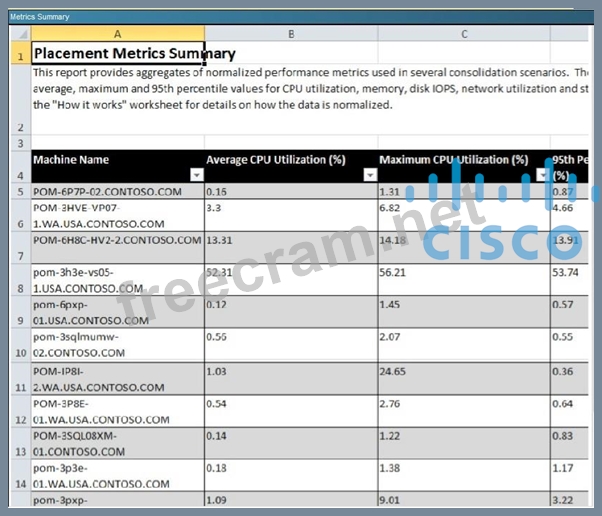Viewport: 602px width, 516px height.
Task: Select the POM-6P7P-02.CONTOSO.COM cell
Action: point(117,191)
